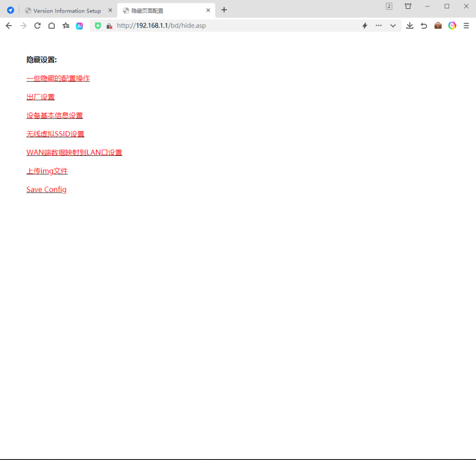This screenshot has width=476, height=460.
Task: Open the toolbox briefcase extension
Action: (438, 26)
